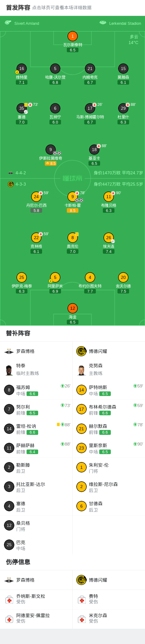Open substitute 14 萨特纳斯 entry
The height and width of the screenshot is (644, 145).
click(109, 390)
